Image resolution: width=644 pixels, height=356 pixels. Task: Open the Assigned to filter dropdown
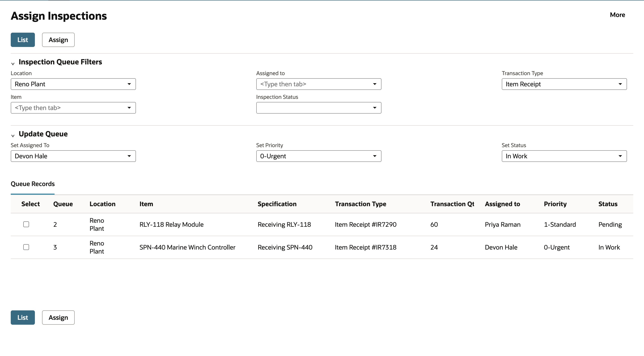coord(319,84)
